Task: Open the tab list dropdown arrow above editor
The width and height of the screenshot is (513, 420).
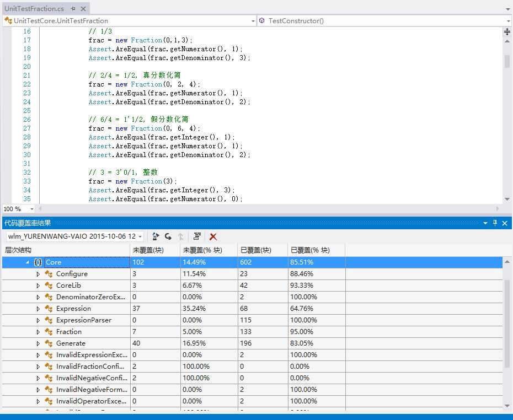Action: point(508,9)
